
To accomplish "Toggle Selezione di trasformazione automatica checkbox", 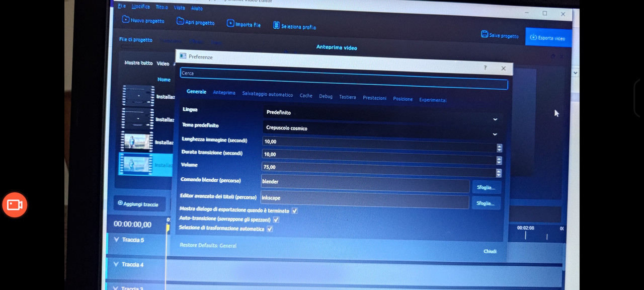I will (x=270, y=229).
